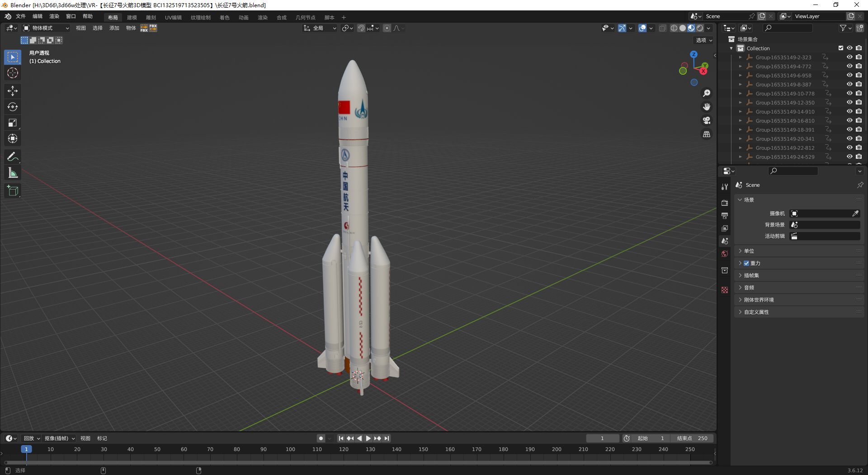This screenshot has height=475, width=868.
Task: Click the start frame field (起始)
Action: 651,438
